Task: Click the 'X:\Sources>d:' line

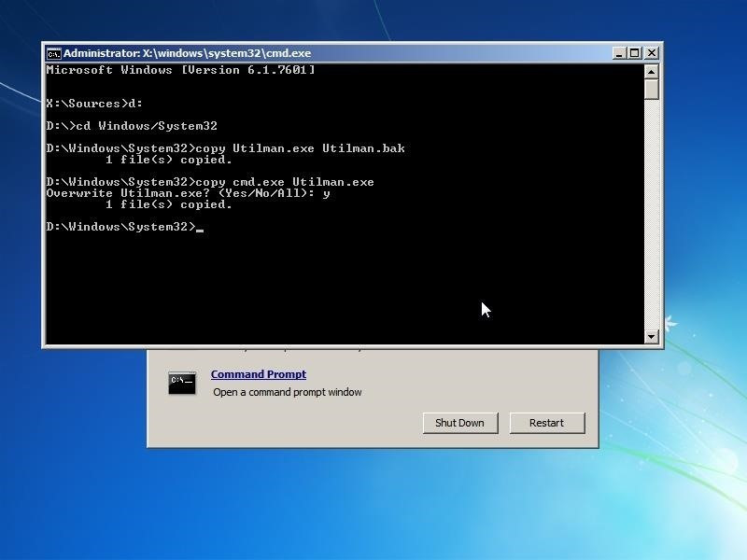Action: (94, 104)
